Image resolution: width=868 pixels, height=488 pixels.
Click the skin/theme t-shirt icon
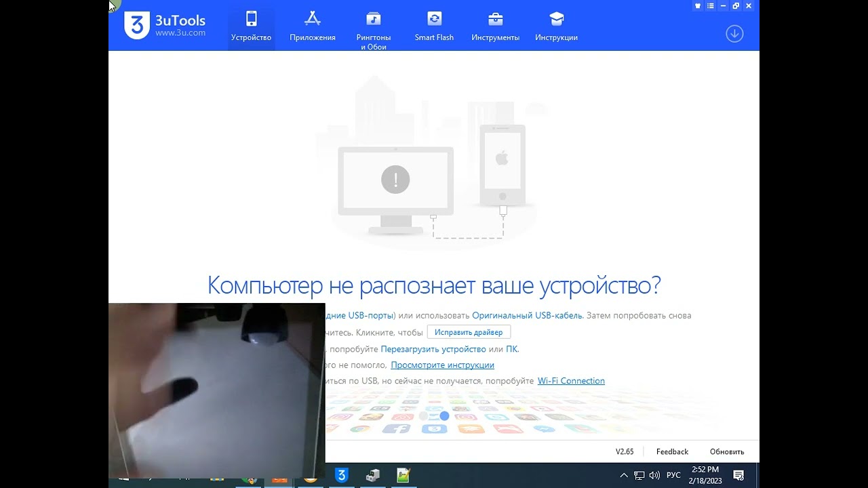[x=698, y=6]
